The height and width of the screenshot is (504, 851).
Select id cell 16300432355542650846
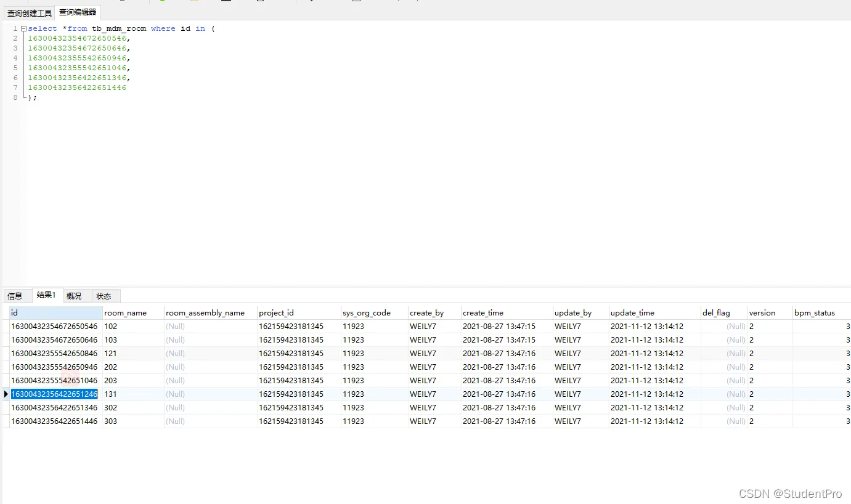pos(56,354)
